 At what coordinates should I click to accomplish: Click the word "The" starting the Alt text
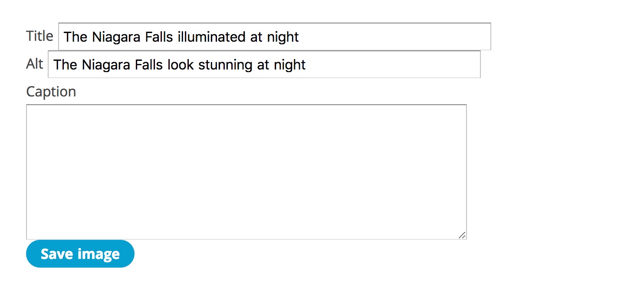65,65
